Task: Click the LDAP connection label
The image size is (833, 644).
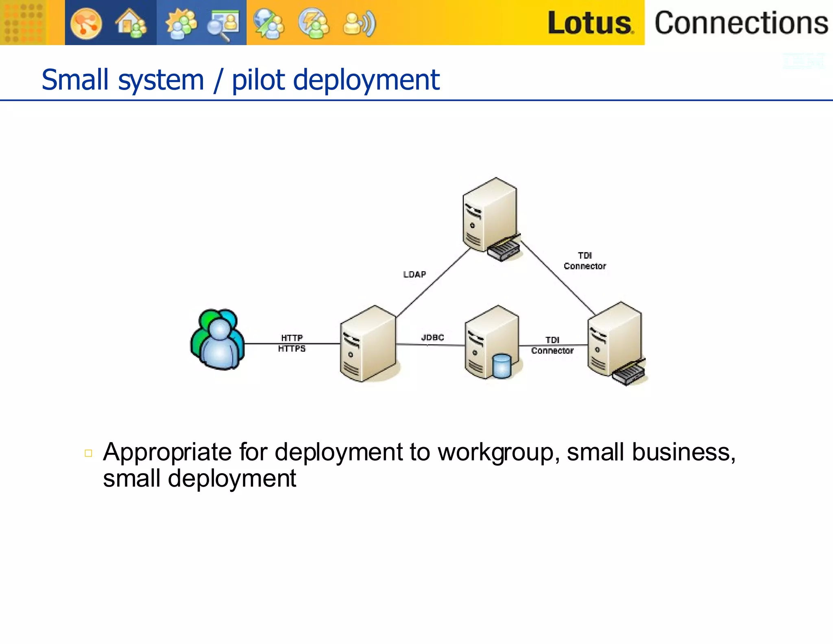Action: (x=414, y=275)
